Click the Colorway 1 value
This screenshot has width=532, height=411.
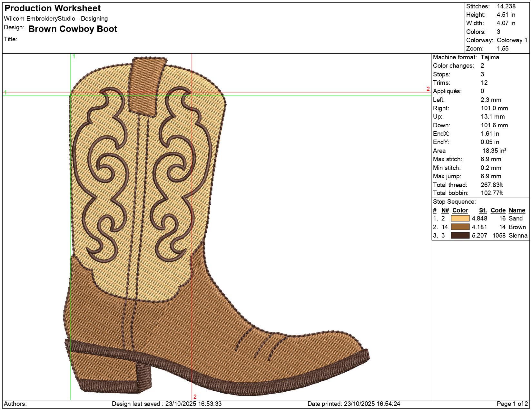(x=512, y=40)
